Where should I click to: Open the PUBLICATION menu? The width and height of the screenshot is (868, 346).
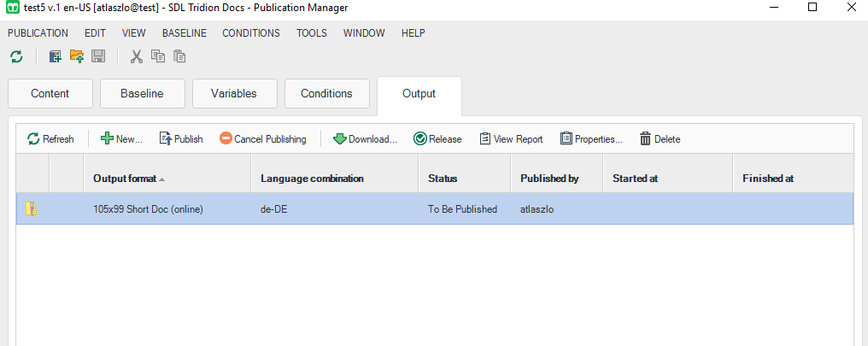click(38, 33)
